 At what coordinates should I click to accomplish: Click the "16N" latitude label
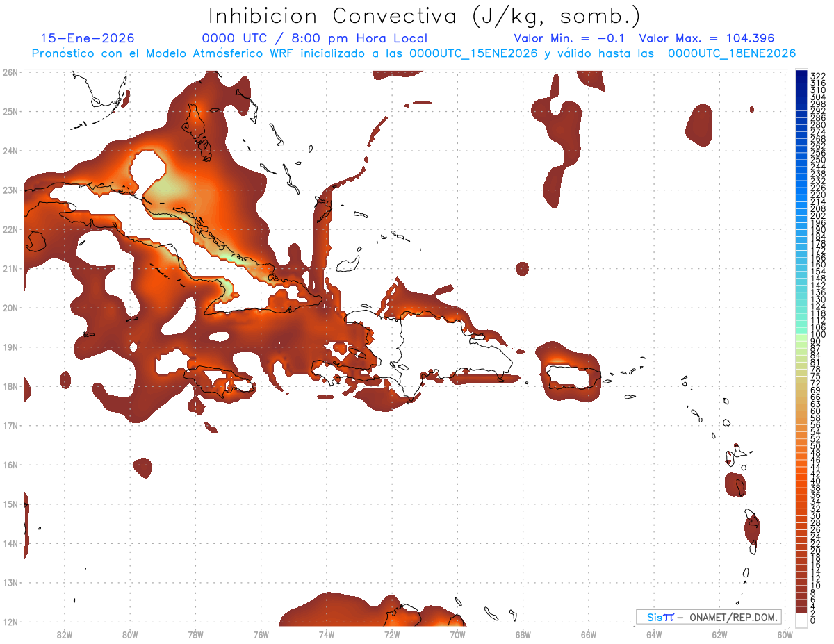10,465
